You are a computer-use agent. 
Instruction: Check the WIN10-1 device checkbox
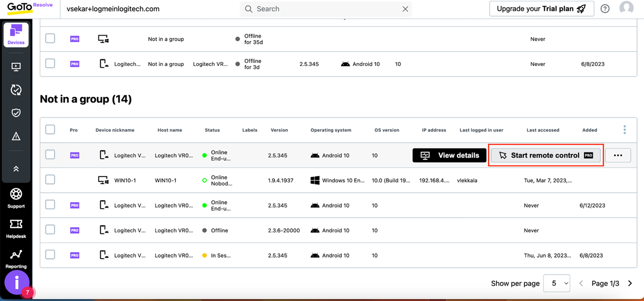pos(50,180)
